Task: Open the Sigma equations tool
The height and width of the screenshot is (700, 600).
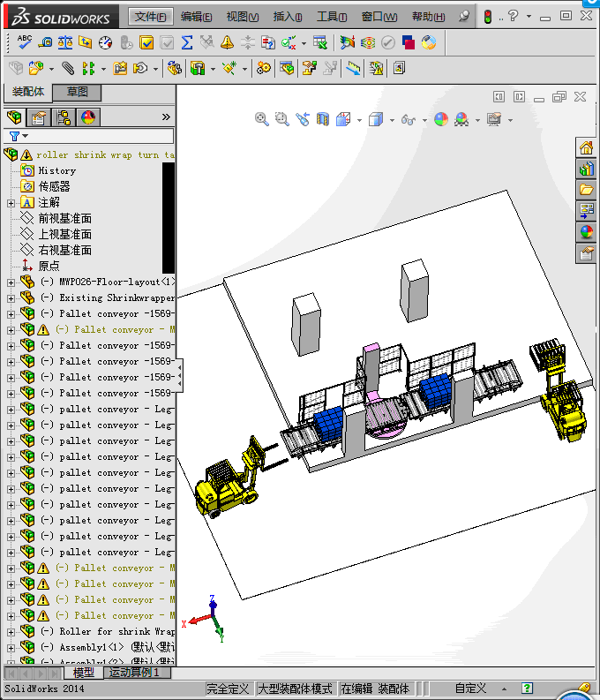Action: pos(187,42)
